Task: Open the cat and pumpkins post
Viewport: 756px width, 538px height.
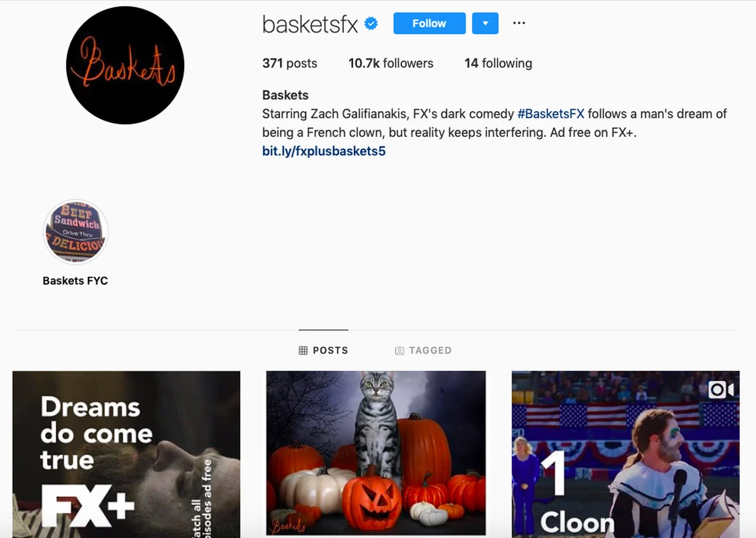Action: pos(376,454)
